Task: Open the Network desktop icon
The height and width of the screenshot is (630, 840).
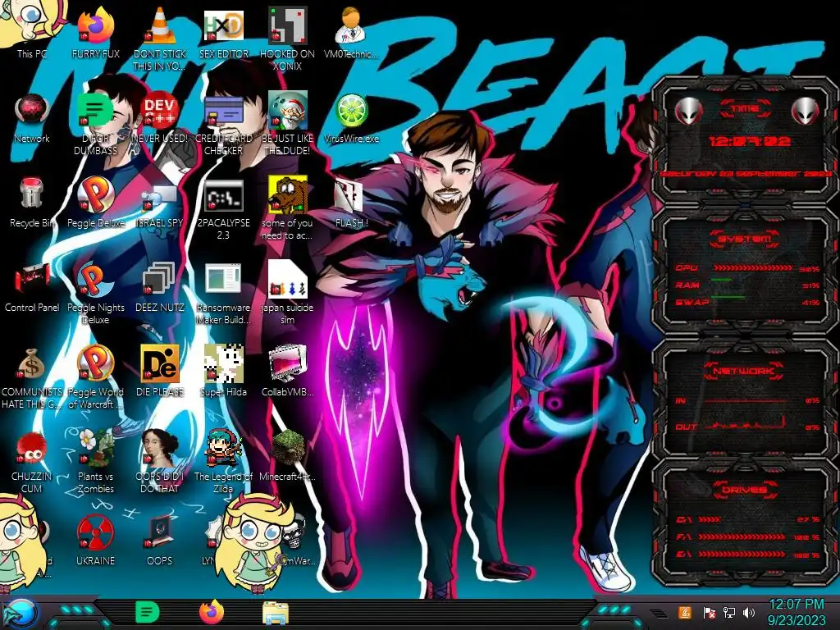Action: pos(31,118)
